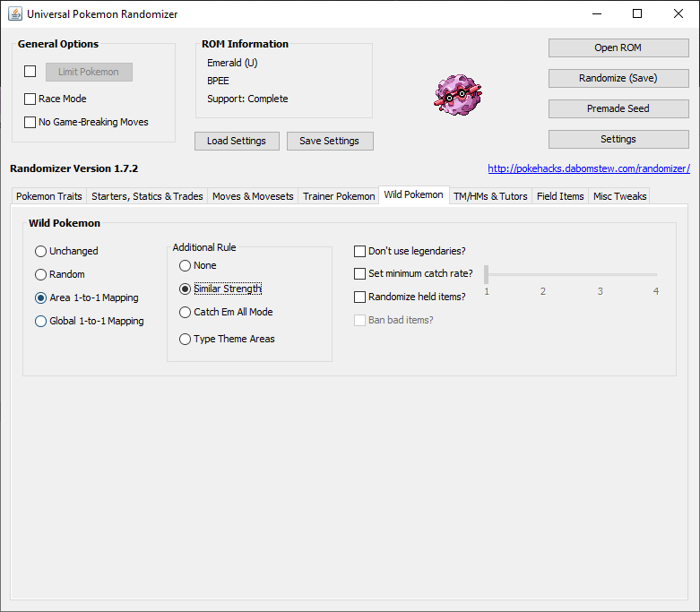Open the Premade Seed dialog
The height and width of the screenshot is (612, 700).
[618, 108]
